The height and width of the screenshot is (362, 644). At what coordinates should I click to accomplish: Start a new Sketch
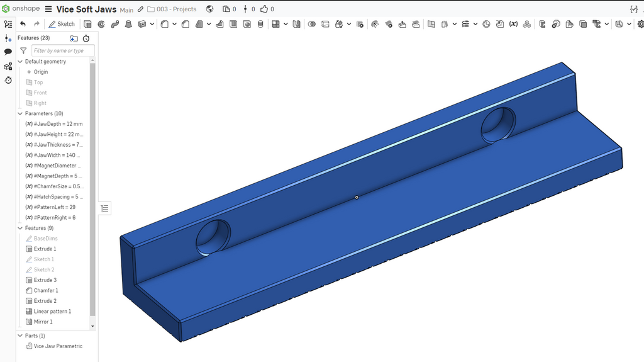[x=62, y=25]
